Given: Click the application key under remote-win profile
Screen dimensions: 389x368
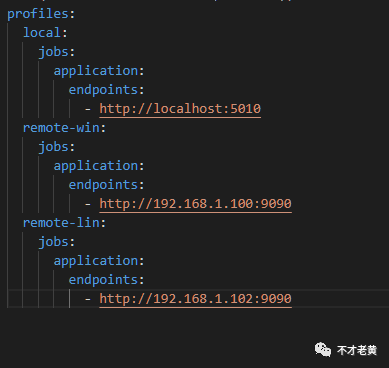Looking at the screenshot, I should 96,166.
